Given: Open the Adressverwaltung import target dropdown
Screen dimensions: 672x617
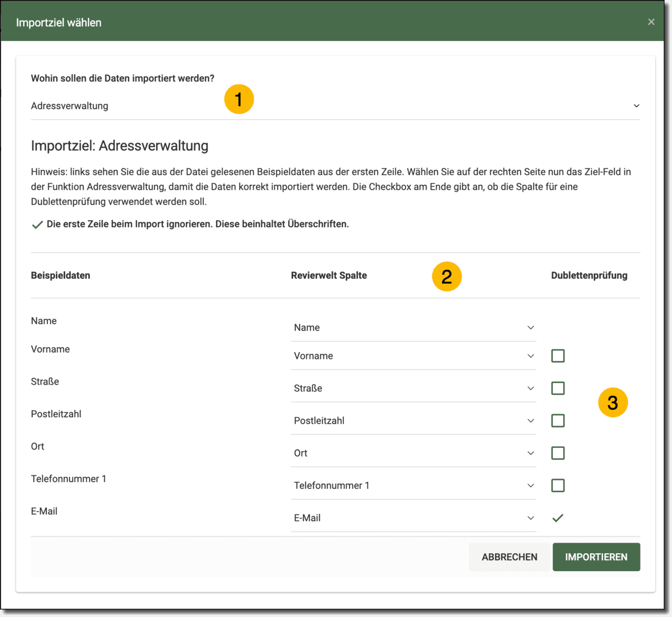Looking at the screenshot, I should [335, 106].
